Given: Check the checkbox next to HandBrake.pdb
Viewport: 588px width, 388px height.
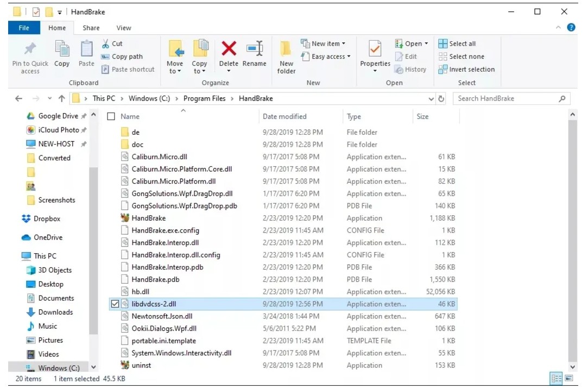Looking at the screenshot, I should click(x=115, y=279).
